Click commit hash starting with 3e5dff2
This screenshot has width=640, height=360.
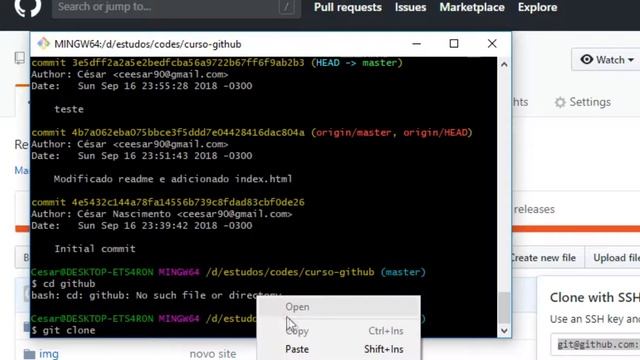point(188,62)
